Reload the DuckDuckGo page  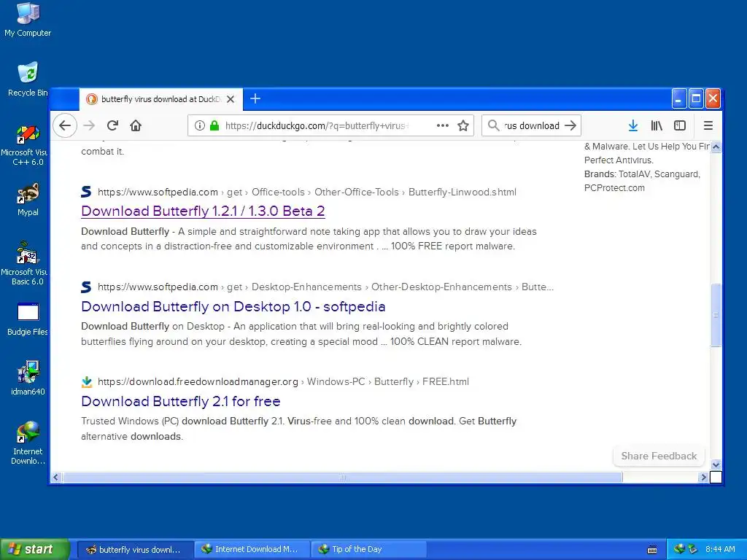point(112,125)
